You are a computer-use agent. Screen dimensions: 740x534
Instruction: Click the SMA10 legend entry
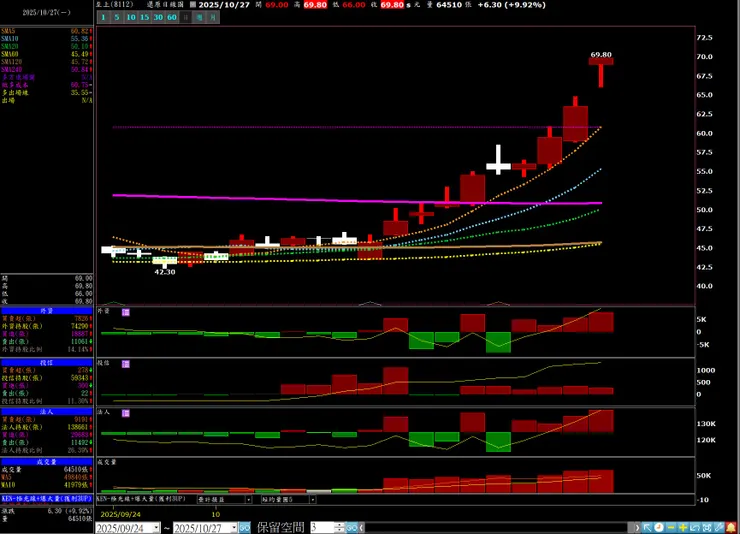[46, 39]
